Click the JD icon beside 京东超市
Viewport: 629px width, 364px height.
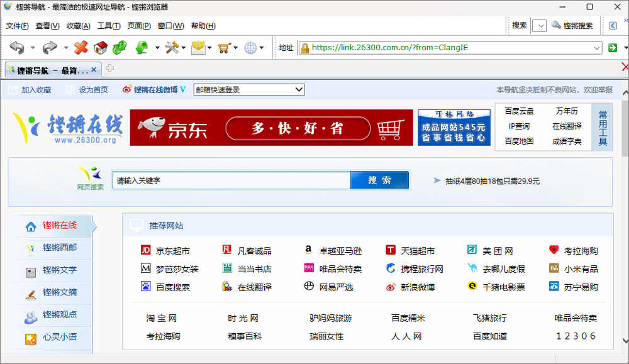pyautogui.click(x=146, y=250)
